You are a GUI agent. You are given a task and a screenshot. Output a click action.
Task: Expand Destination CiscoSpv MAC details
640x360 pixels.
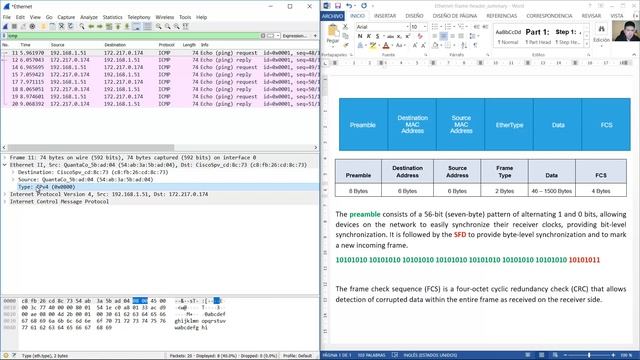[13, 172]
